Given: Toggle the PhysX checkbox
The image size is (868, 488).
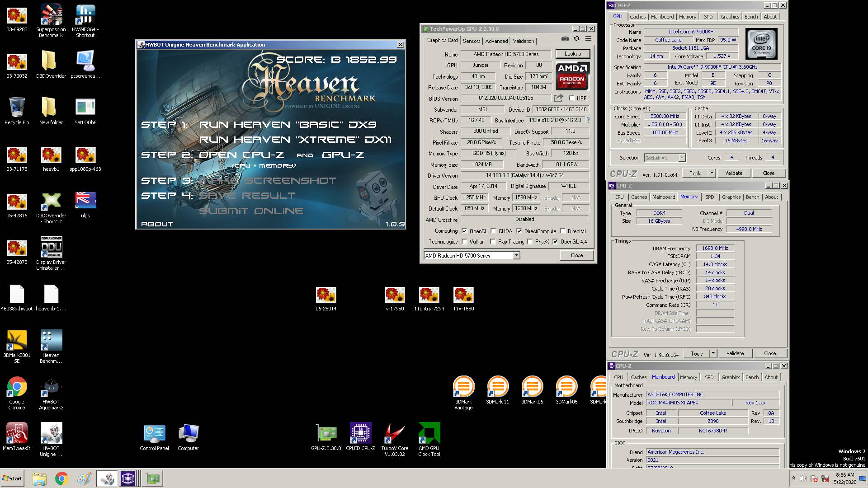Looking at the screenshot, I should click(530, 241).
